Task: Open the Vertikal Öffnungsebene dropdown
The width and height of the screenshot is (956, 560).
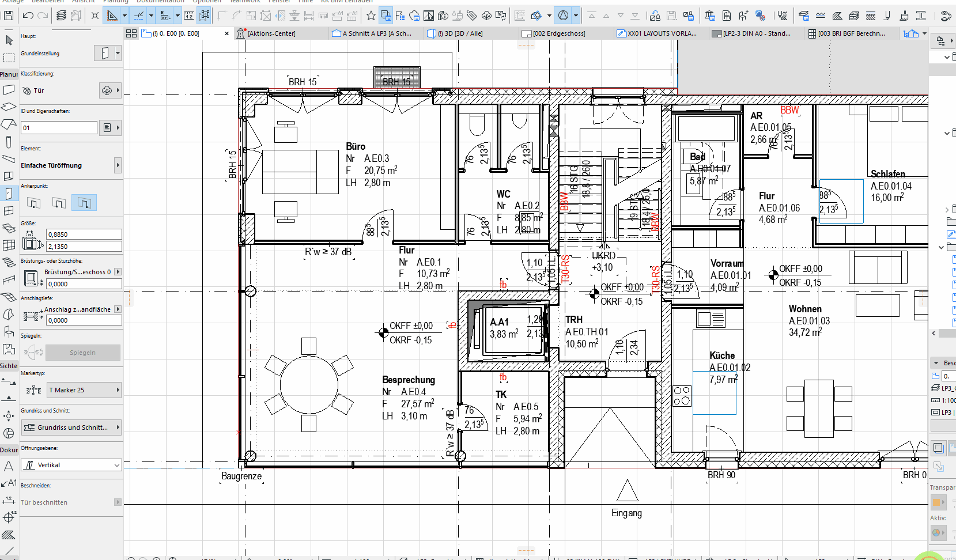Action: pos(71,465)
